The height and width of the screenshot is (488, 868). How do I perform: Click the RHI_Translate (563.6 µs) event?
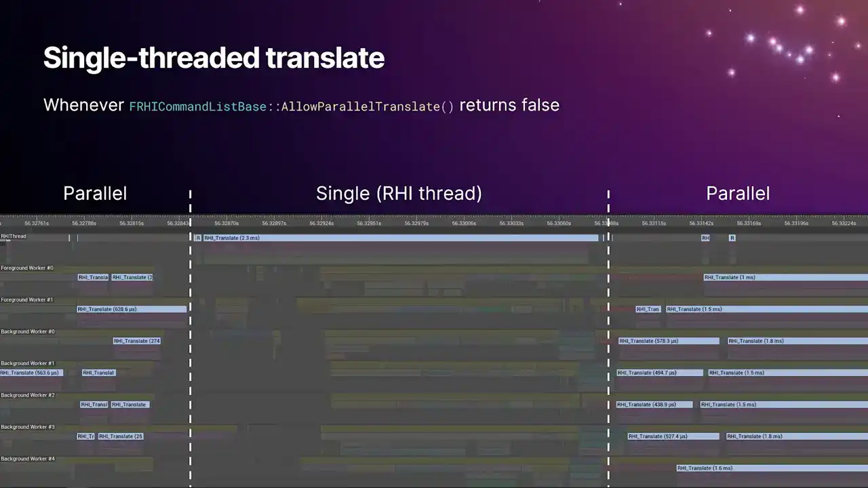pos(31,373)
